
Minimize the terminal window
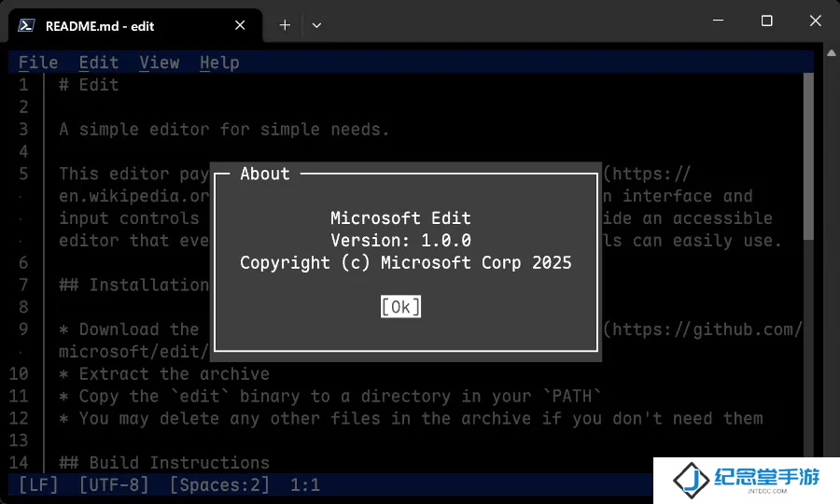[718, 21]
